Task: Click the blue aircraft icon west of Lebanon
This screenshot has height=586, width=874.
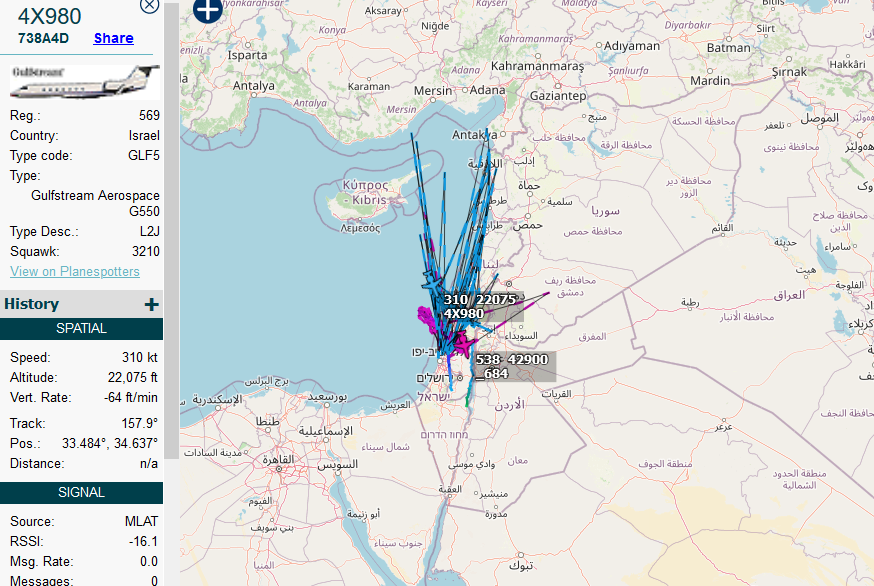Action: [431, 281]
